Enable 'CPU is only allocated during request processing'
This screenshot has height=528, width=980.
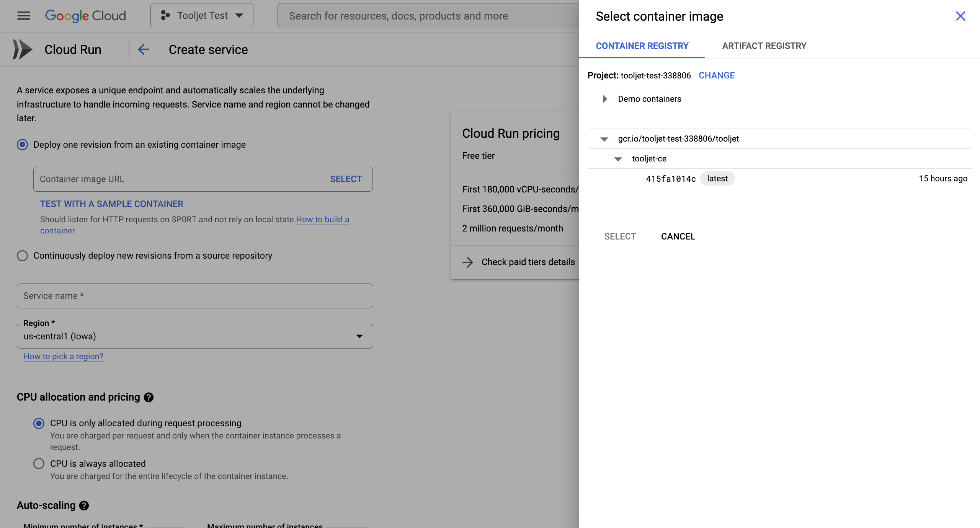(x=38, y=423)
